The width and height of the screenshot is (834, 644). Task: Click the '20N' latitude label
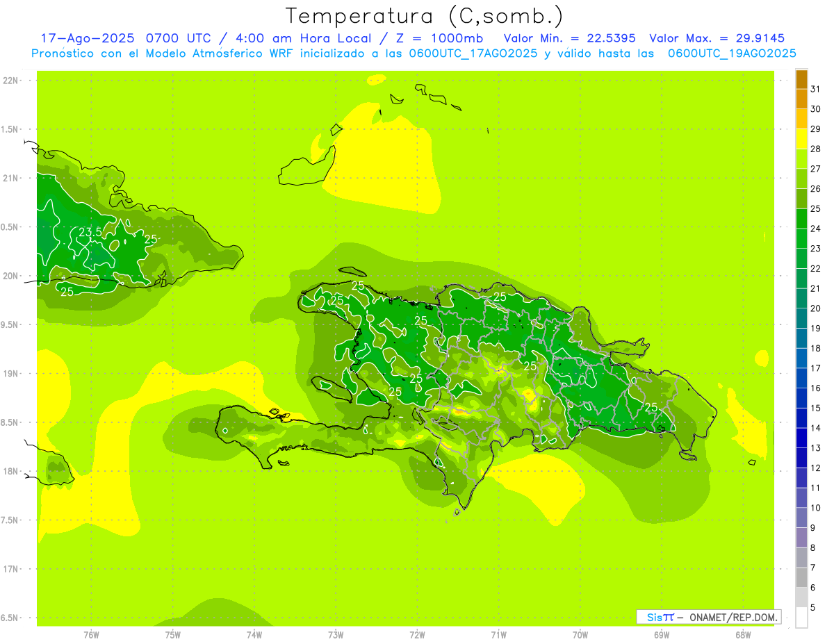click(x=10, y=276)
